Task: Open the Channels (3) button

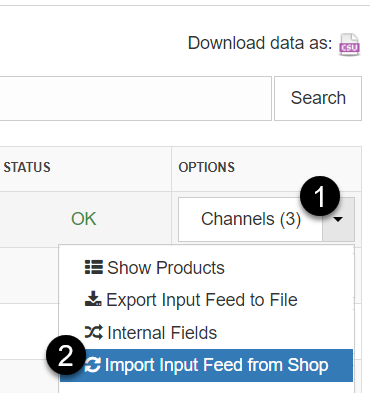Action: [x=251, y=219]
